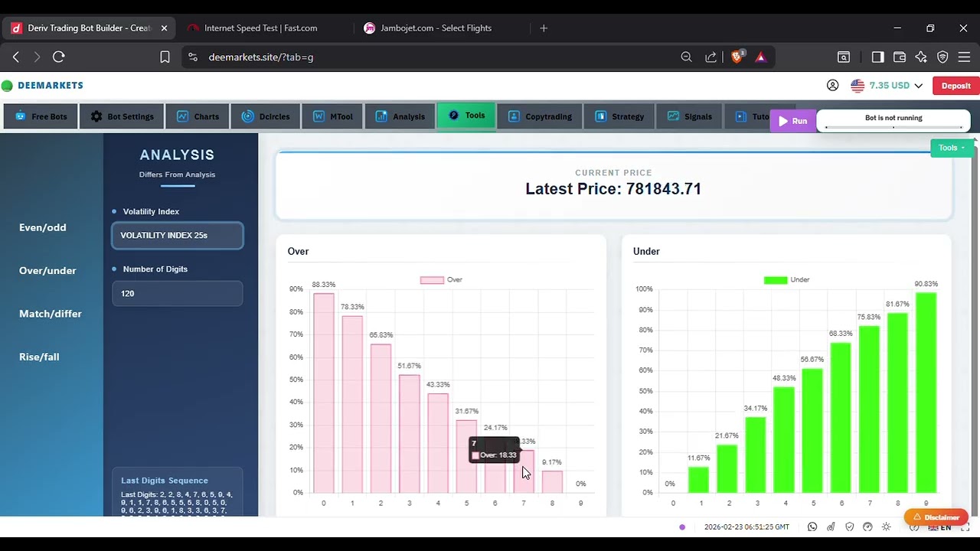980x551 pixels.
Task: Click the Run bot button
Action: (x=792, y=121)
